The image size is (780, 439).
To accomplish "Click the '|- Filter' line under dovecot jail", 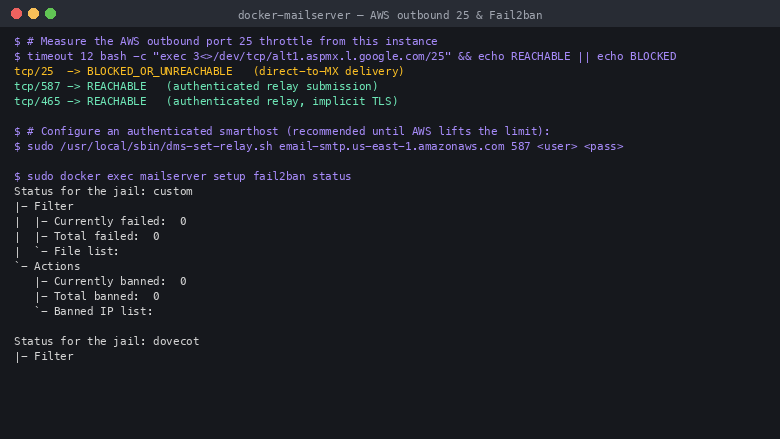I will tap(44, 356).
